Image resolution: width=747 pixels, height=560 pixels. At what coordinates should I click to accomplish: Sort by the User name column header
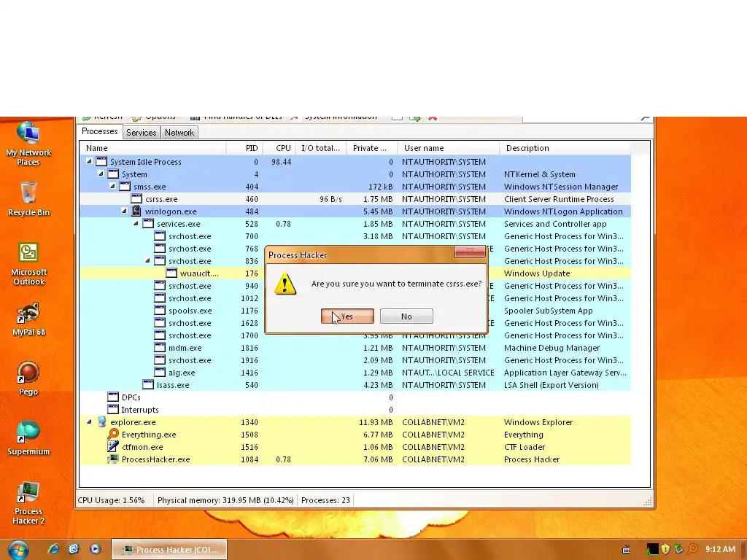(449, 148)
